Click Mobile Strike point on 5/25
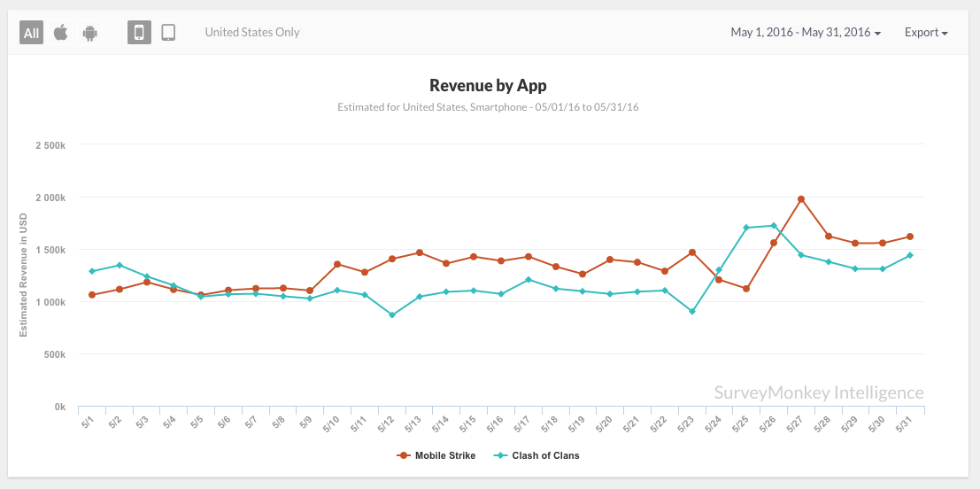This screenshot has width=980, height=489. 746,288
